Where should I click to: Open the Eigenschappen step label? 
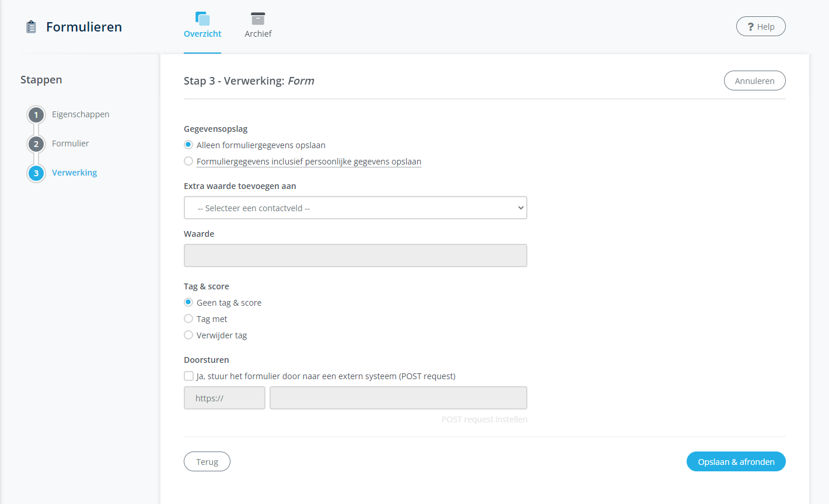coord(81,114)
